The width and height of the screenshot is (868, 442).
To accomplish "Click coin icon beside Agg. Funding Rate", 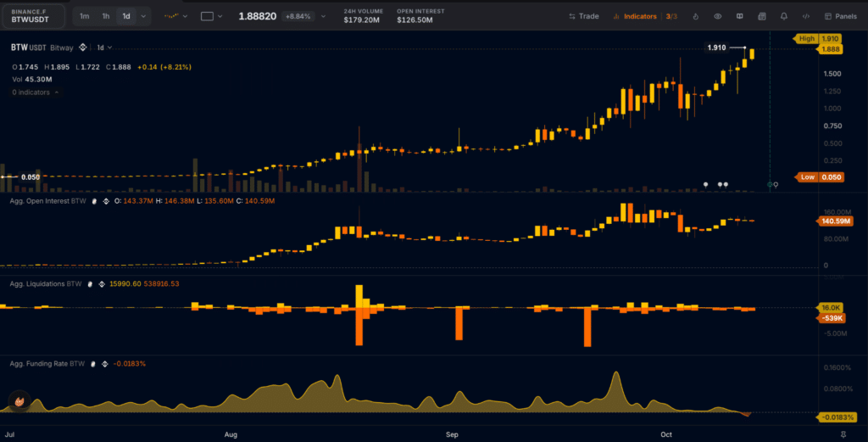I will (93, 364).
